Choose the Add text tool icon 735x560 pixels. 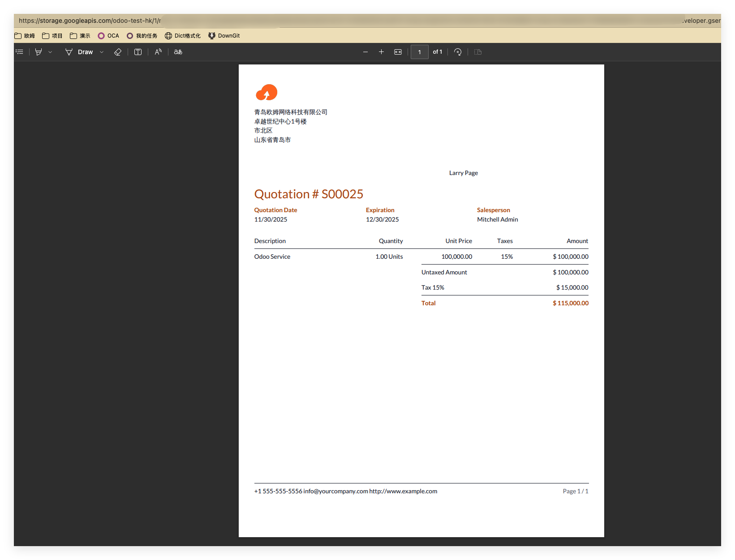coord(138,52)
